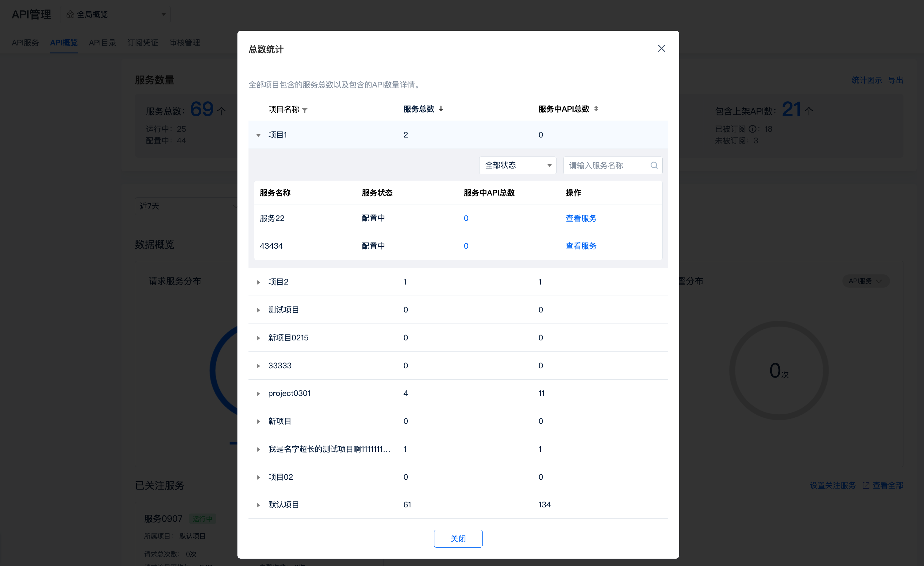Click the 运行中 status tag on 服务0907
The height and width of the screenshot is (566, 924).
202,519
